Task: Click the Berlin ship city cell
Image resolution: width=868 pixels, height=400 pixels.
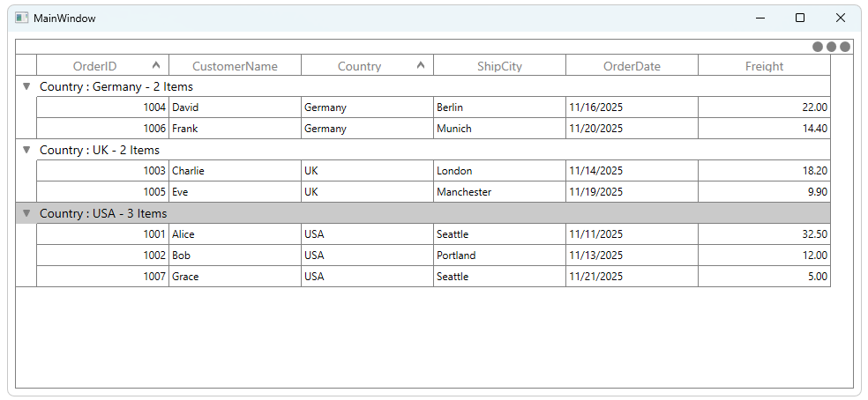Action: coord(500,107)
